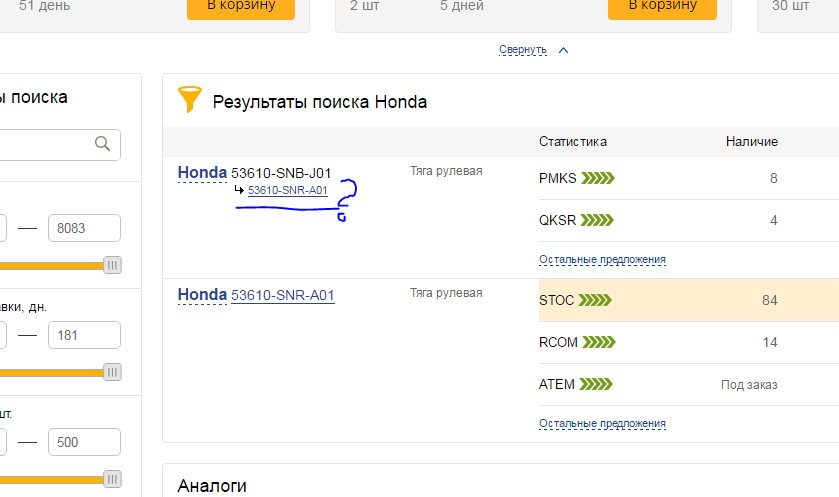Click QKSR green rating arrows
This screenshot has height=497, width=839.
click(598, 220)
